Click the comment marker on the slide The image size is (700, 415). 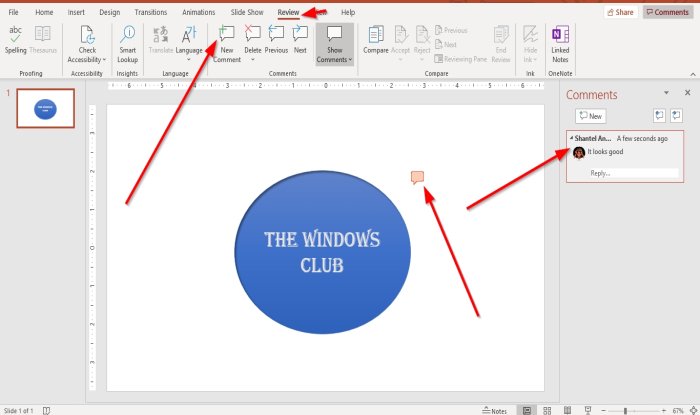[417, 177]
